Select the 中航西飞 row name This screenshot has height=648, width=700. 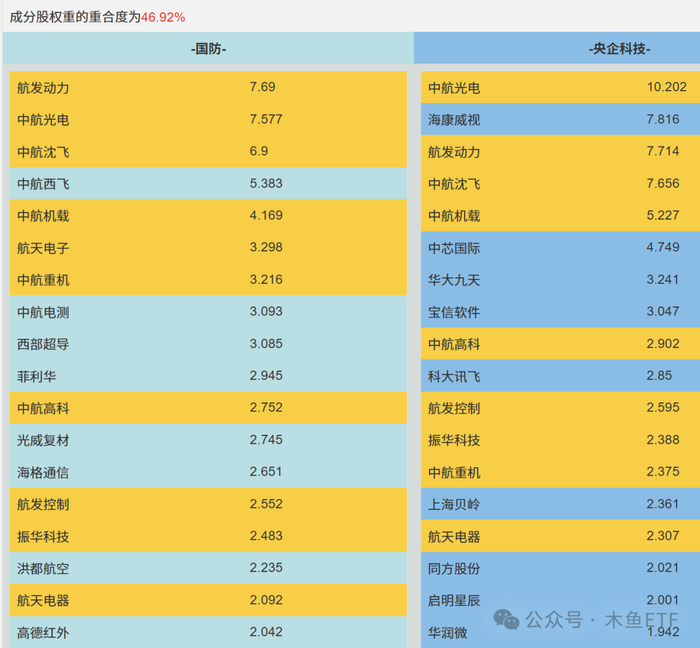point(43,184)
